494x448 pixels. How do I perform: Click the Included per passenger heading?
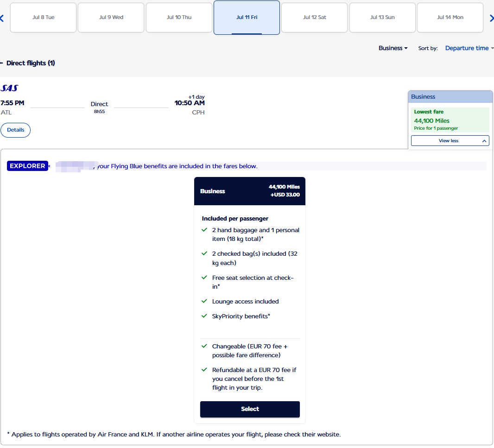click(x=235, y=219)
